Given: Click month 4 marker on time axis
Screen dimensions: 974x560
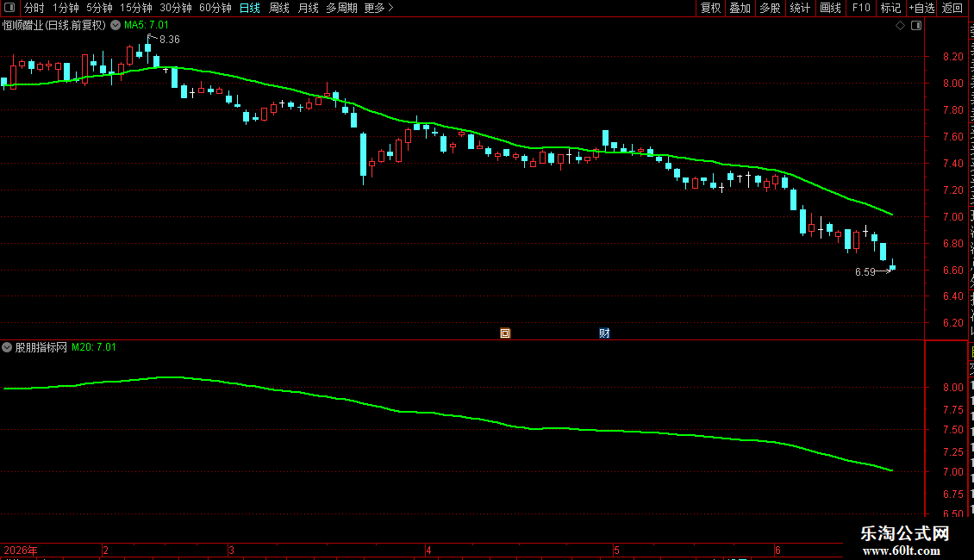Looking at the screenshot, I should (x=428, y=550).
